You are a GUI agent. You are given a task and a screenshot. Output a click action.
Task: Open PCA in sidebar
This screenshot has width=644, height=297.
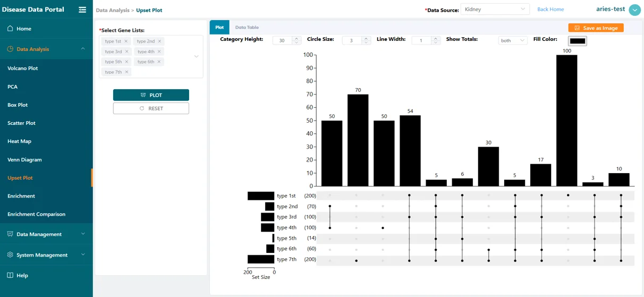point(13,87)
